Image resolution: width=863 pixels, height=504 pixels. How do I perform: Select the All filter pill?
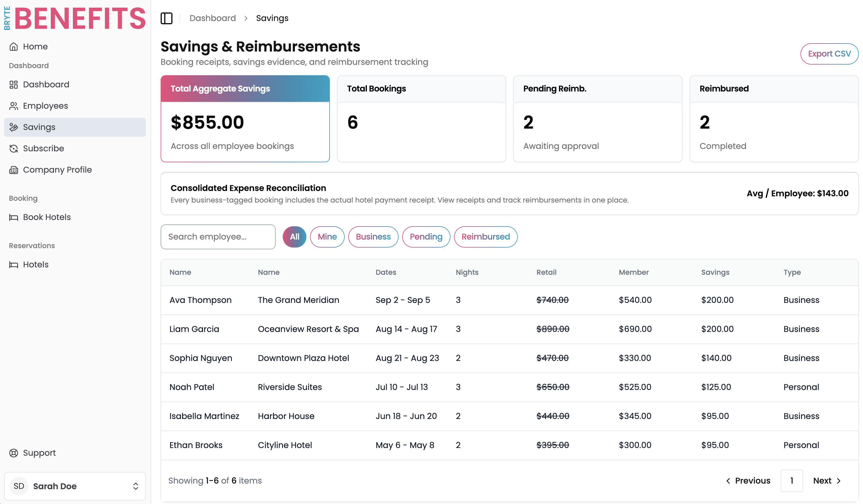click(x=295, y=237)
